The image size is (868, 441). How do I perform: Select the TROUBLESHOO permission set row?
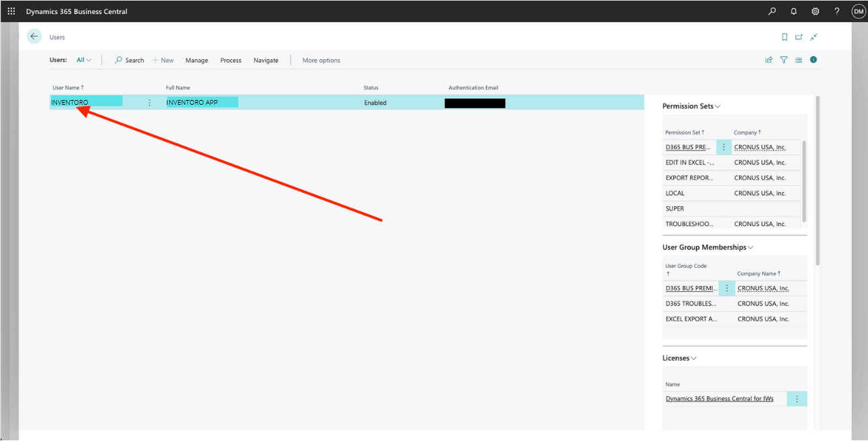pos(732,224)
